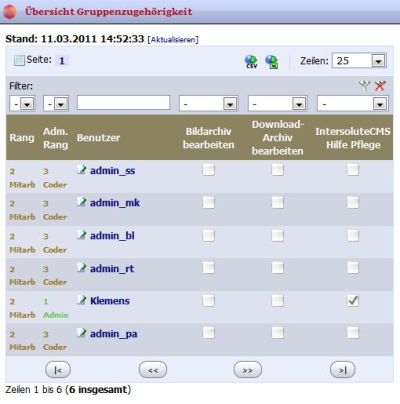Viewport: 400px width, 404px height.
Task: Check IntersoluteCMS Hilfe Pflege for admin_pa
Action: [353, 333]
